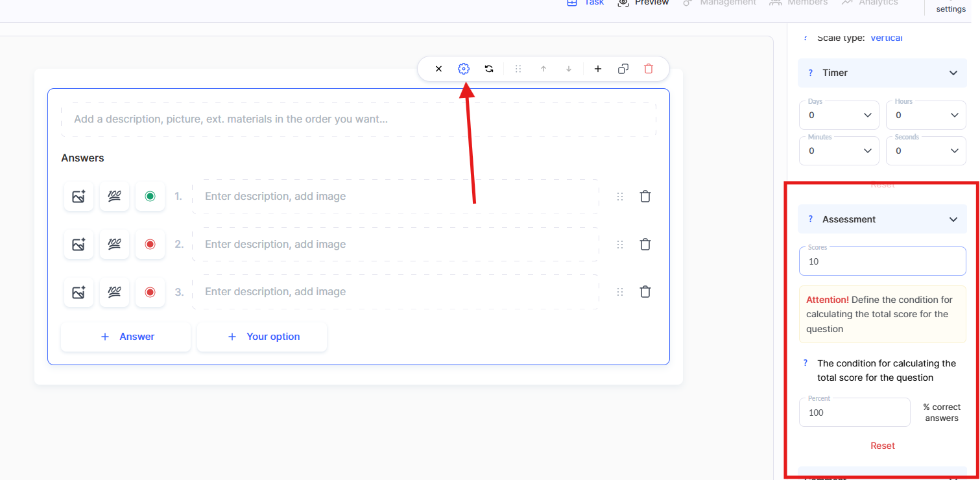Click the '+ Your option' button
The height and width of the screenshot is (480, 980).
click(x=262, y=337)
